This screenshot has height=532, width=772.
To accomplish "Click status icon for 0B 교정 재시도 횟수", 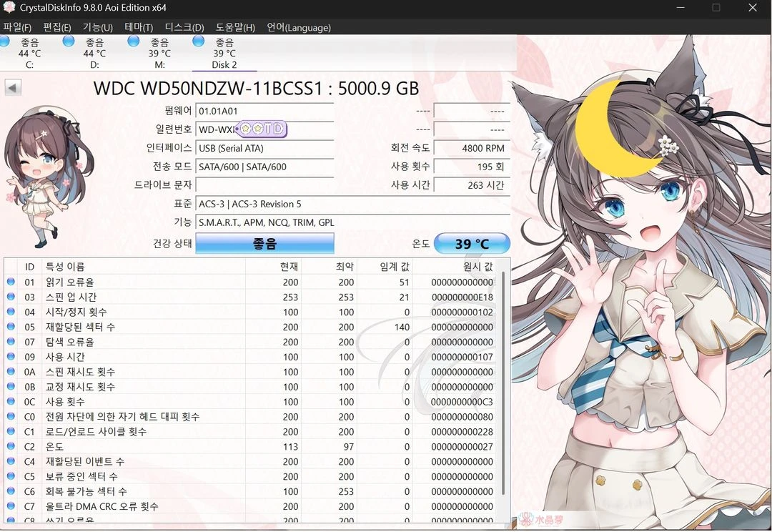I will pos(11,386).
